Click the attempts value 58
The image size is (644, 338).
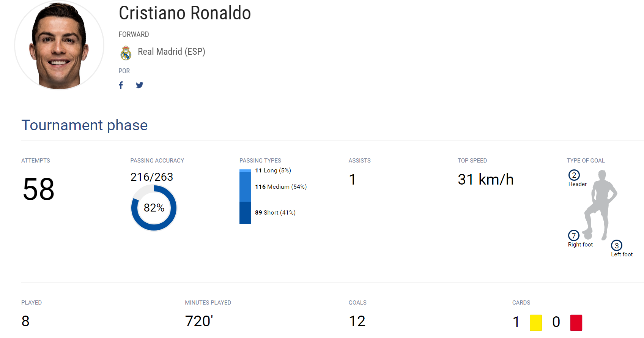pyautogui.click(x=39, y=189)
